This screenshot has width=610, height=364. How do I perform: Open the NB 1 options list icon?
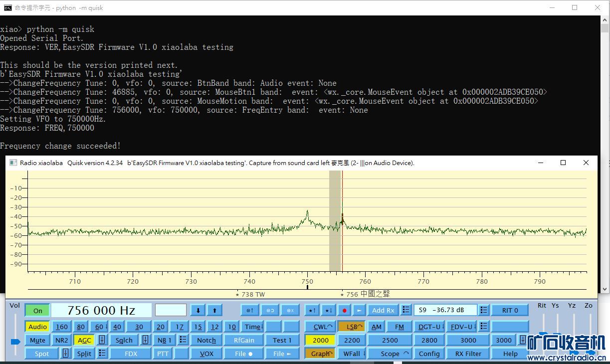(x=183, y=340)
